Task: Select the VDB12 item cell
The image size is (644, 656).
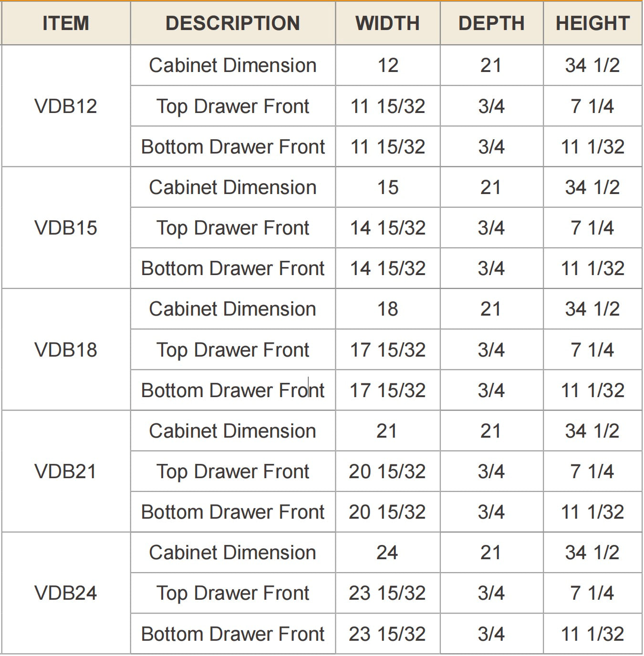Action: tap(66, 106)
